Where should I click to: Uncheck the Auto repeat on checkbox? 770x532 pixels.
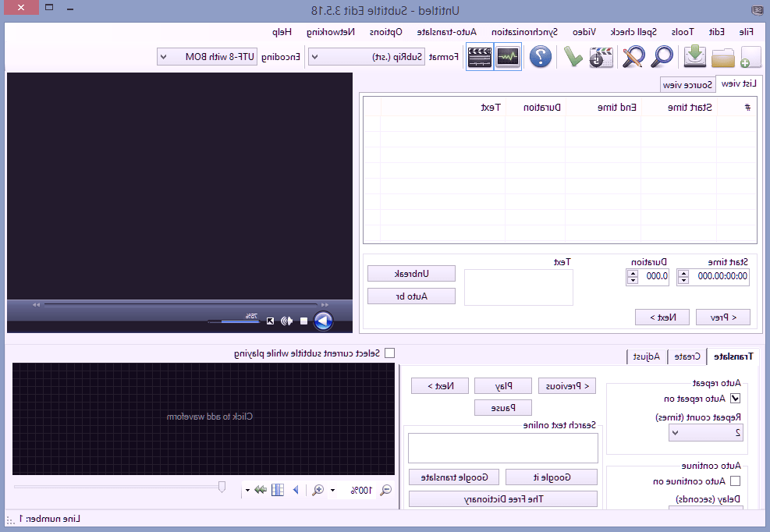tap(734, 398)
